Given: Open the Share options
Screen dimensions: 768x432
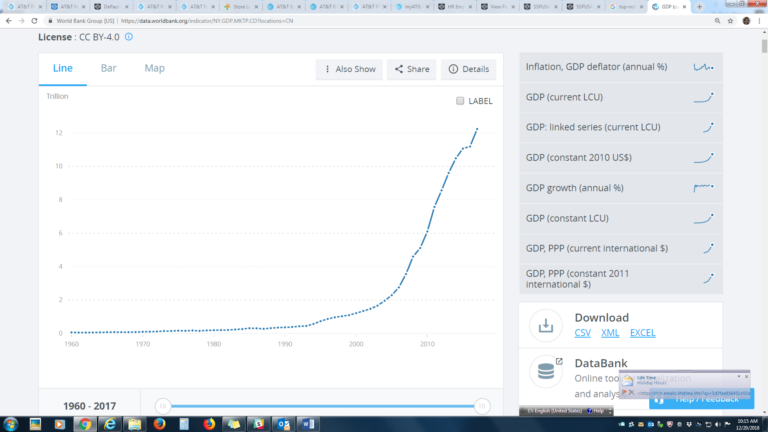Looking at the screenshot, I should (x=412, y=69).
